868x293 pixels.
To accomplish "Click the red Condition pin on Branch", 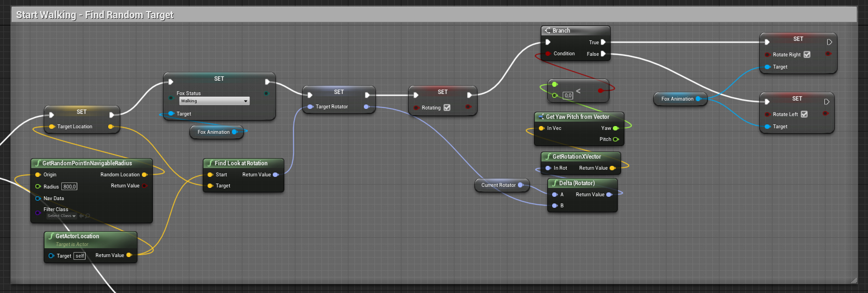I will [548, 54].
